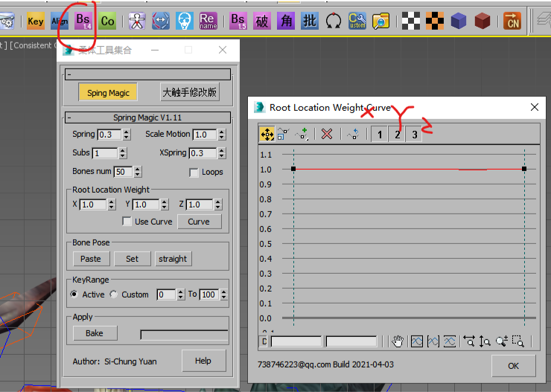
Task: Launch the Rename tool icon
Action: [208, 21]
